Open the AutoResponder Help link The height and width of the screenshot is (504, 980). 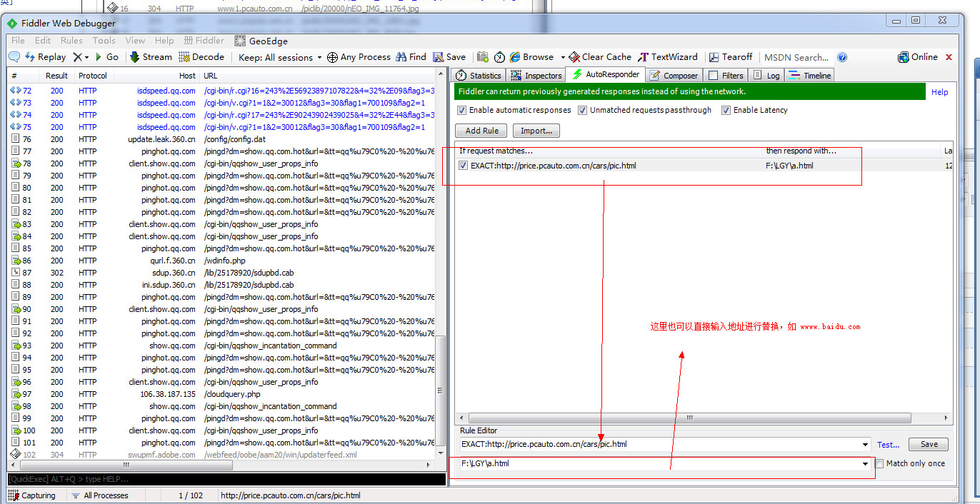pos(939,92)
